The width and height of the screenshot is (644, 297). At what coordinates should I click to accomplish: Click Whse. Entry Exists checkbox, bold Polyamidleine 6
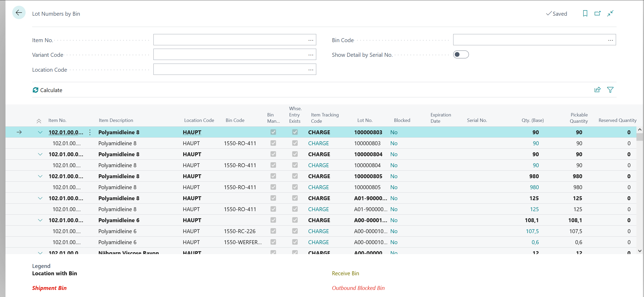pos(295,220)
